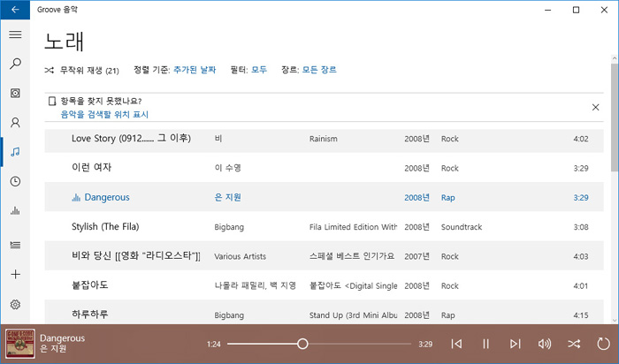This screenshot has height=364, width=619.
Task: Click artist 나몰라 패밀리, 백 지영
Action: coord(256,285)
